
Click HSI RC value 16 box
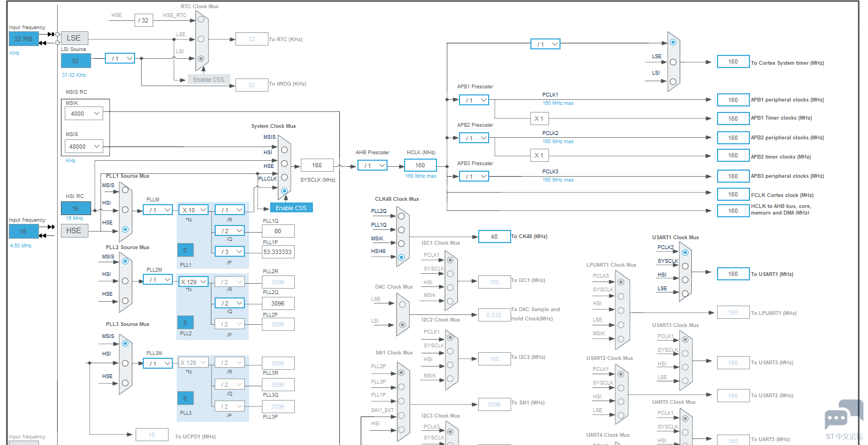[x=76, y=209]
